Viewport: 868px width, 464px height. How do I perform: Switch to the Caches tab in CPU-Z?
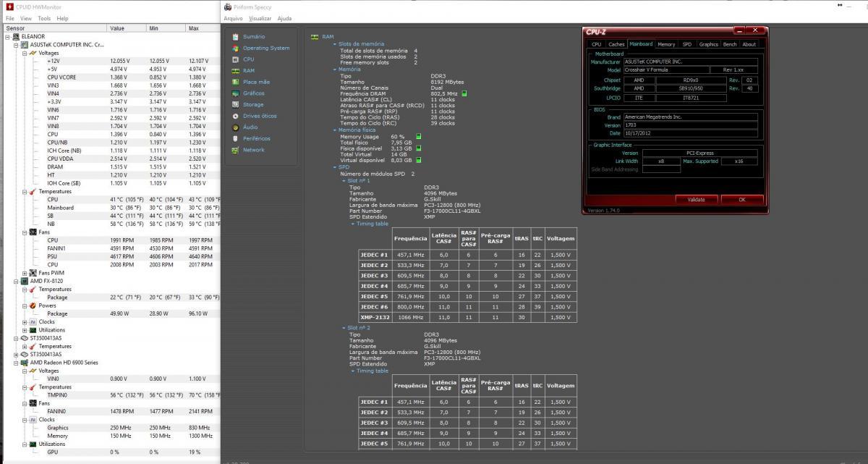tap(616, 44)
